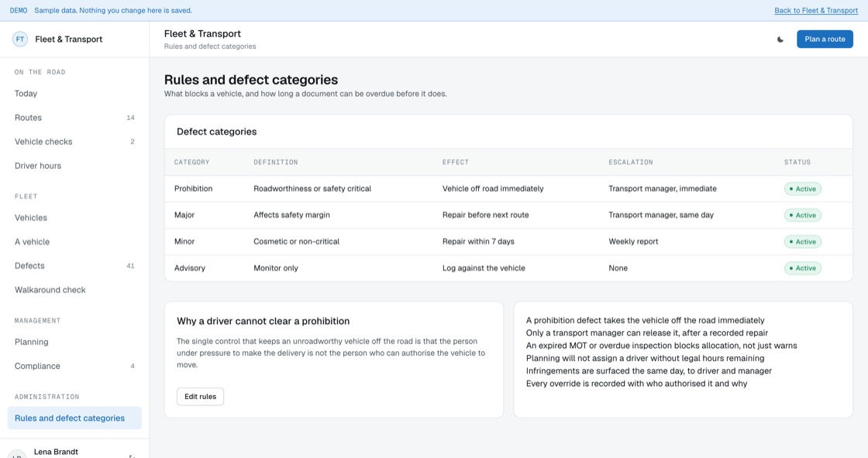
Task: Click the Major category cell
Action: tap(184, 215)
